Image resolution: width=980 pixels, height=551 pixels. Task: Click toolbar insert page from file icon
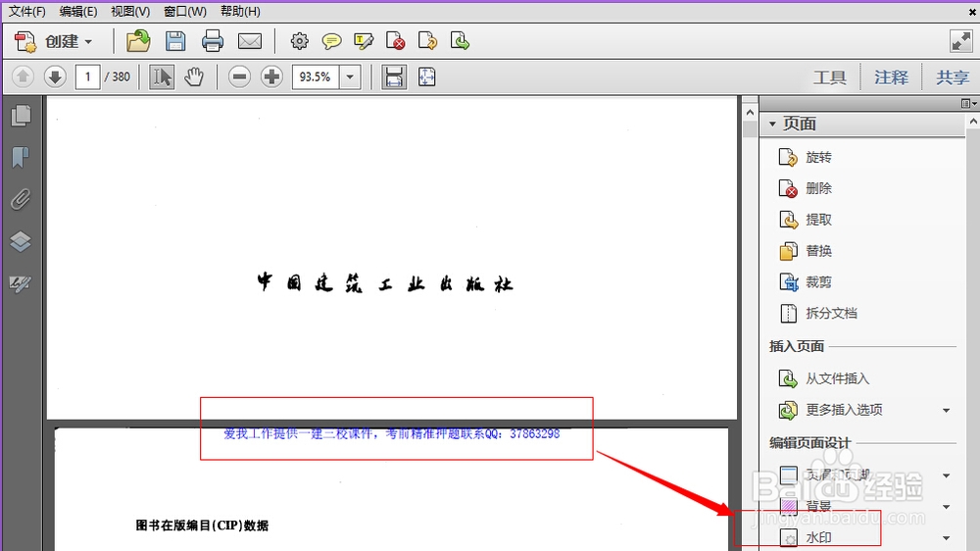[460, 41]
